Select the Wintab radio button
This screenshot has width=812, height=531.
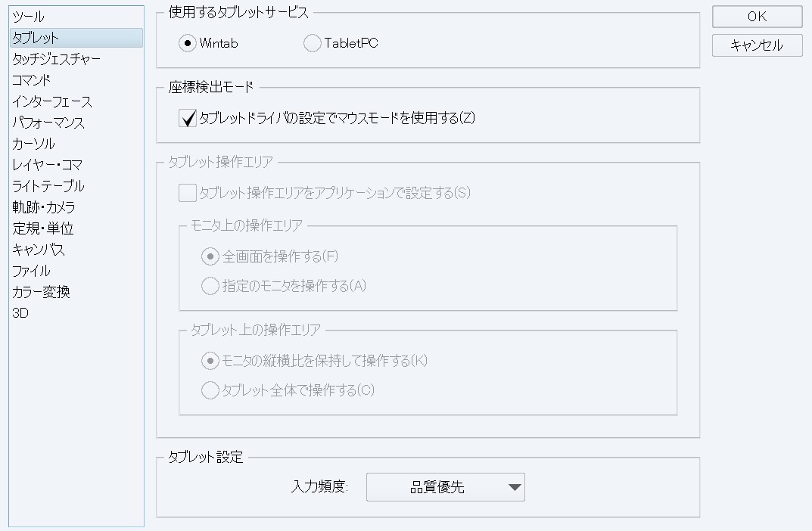(188, 43)
